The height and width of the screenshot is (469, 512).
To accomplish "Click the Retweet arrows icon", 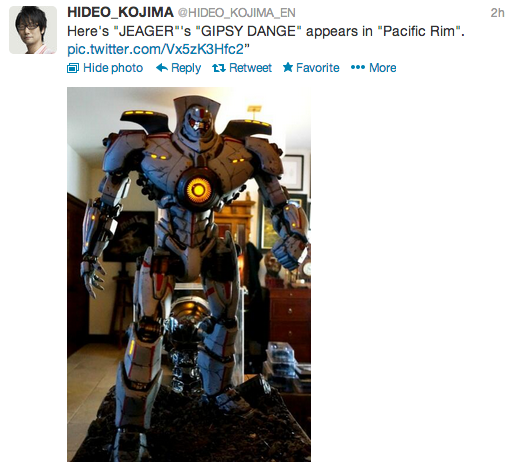I will [x=219, y=68].
